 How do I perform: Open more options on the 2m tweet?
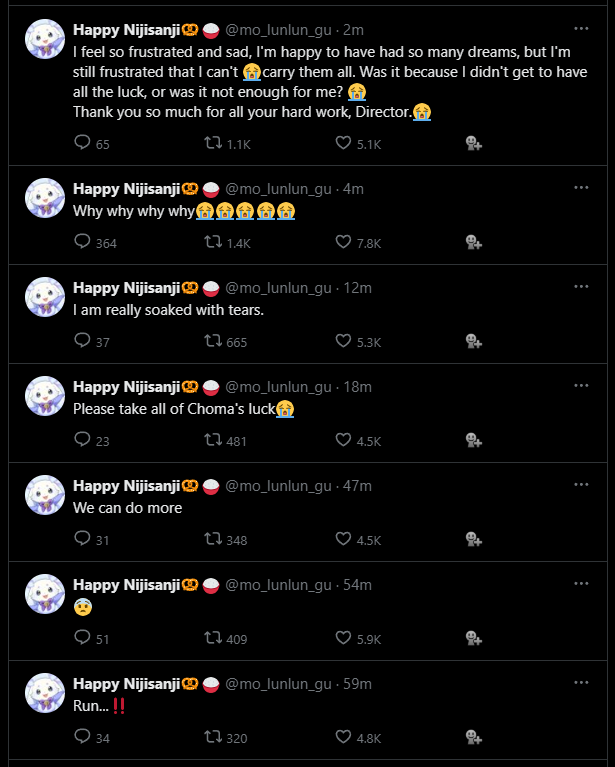pos(581,21)
